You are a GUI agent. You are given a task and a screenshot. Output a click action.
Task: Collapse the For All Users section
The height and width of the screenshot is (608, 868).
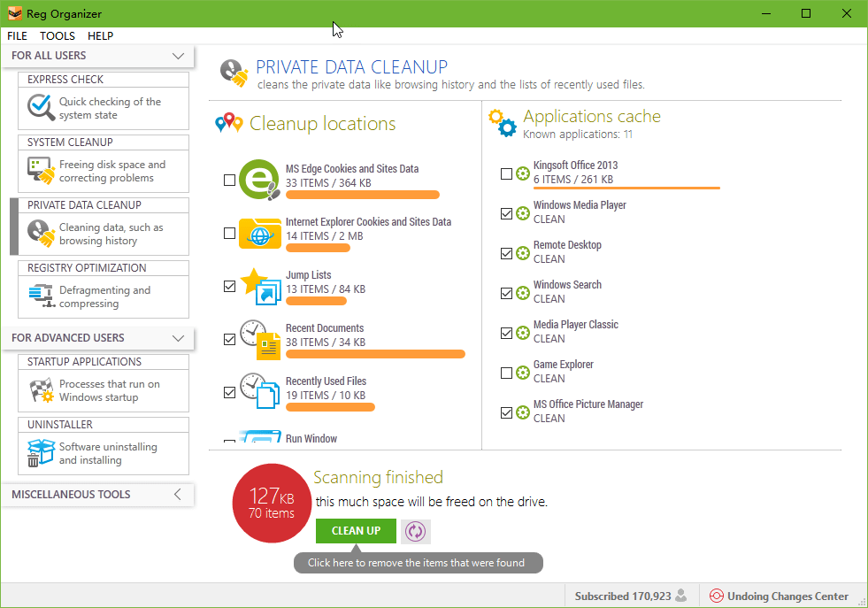coord(178,56)
